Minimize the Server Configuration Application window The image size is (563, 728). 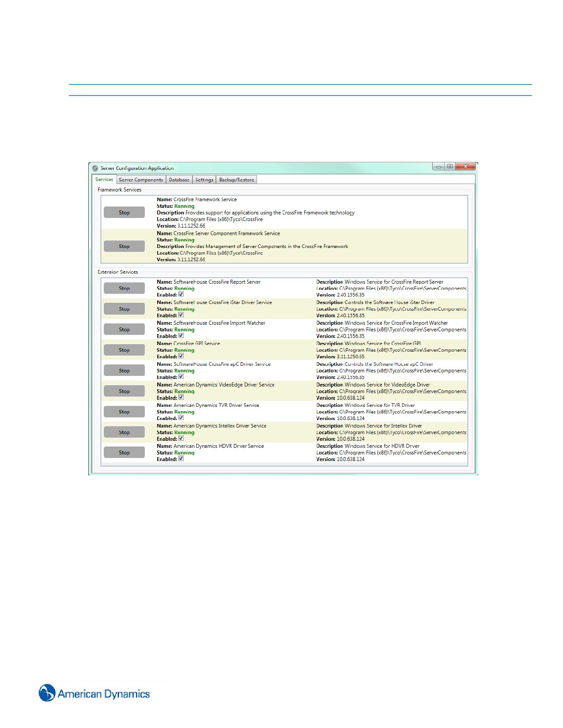click(438, 166)
